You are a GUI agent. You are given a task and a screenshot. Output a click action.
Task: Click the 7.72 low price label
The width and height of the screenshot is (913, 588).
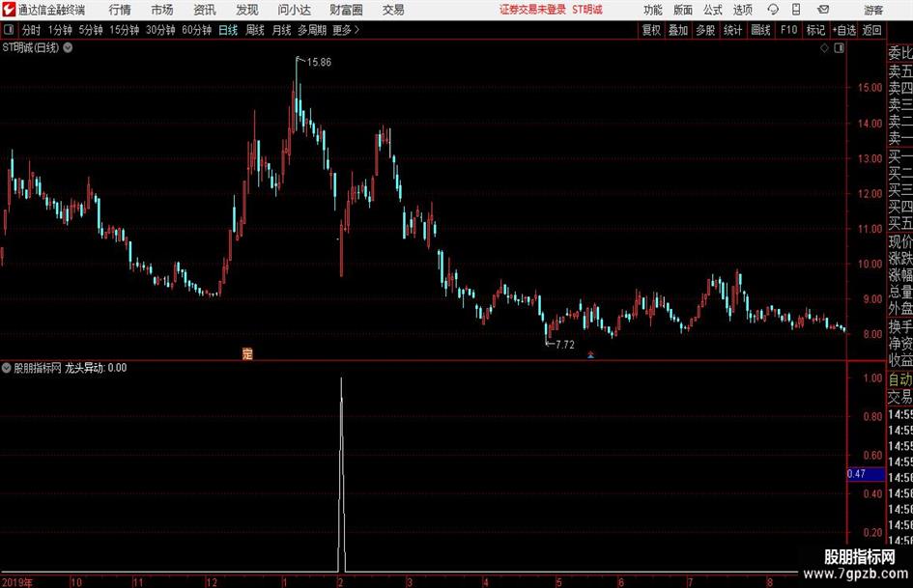(565, 345)
